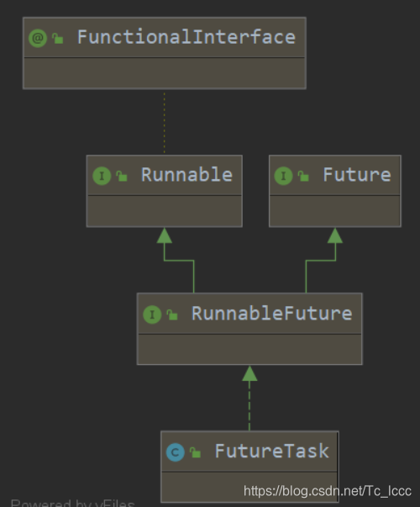Click the members compartment of Runnable node

(x=165, y=211)
